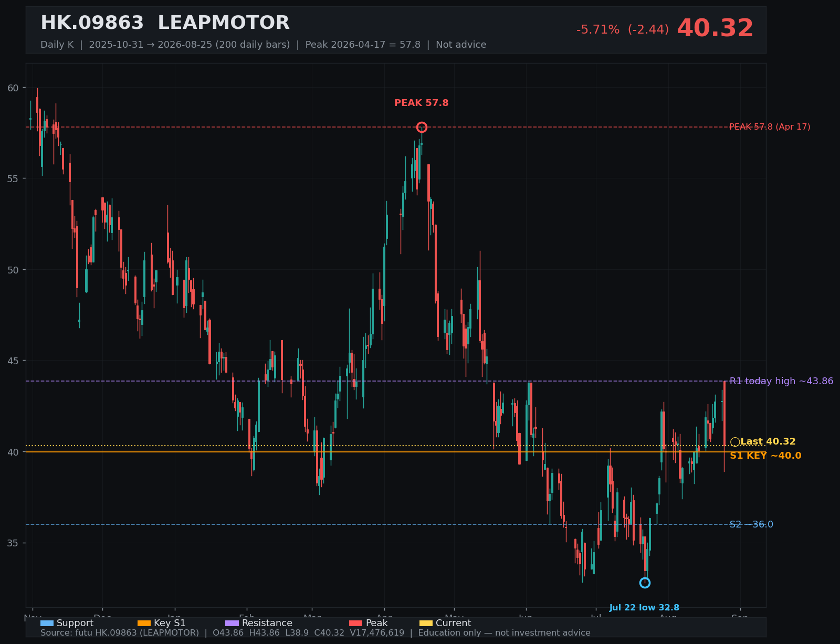Select the large red 40.32 price in header

(x=715, y=28)
